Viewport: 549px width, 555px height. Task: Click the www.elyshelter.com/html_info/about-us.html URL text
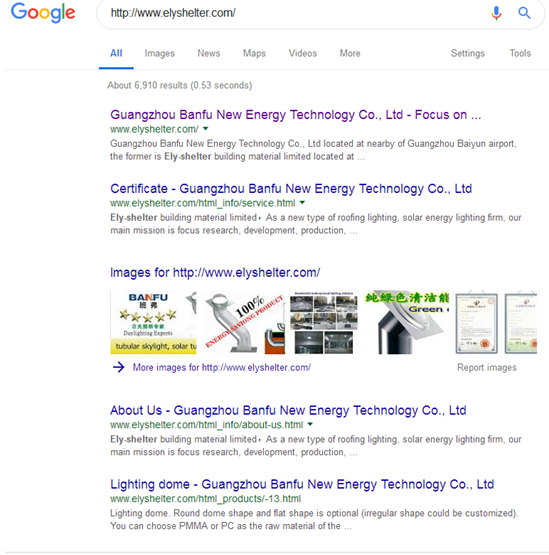pos(206,425)
